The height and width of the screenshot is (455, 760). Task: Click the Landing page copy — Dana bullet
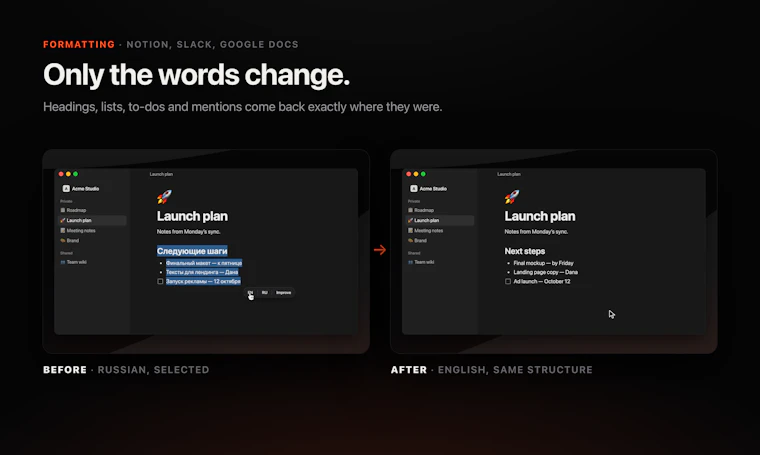click(x=545, y=272)
